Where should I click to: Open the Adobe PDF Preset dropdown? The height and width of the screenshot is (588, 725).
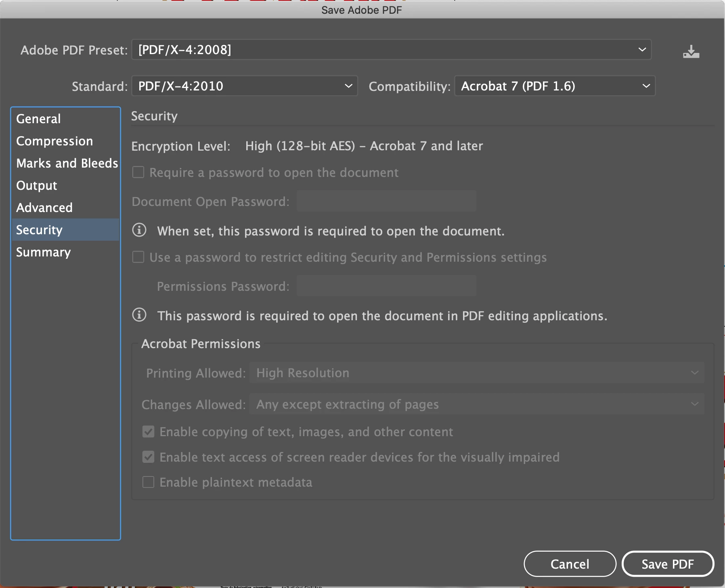(x=391, y=50)
